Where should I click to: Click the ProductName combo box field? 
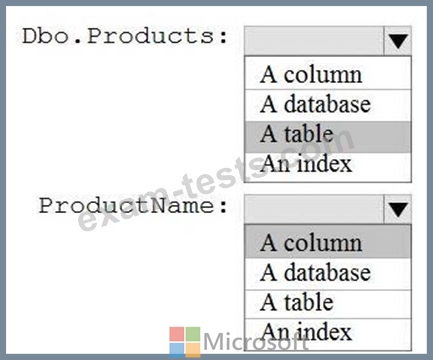[328, 209]
